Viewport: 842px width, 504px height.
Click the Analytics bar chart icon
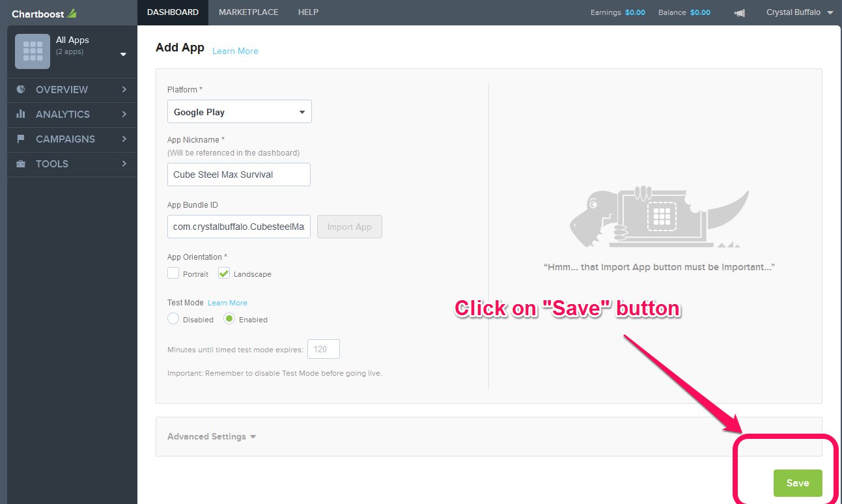pyautogui.click(x=21, y=114)
